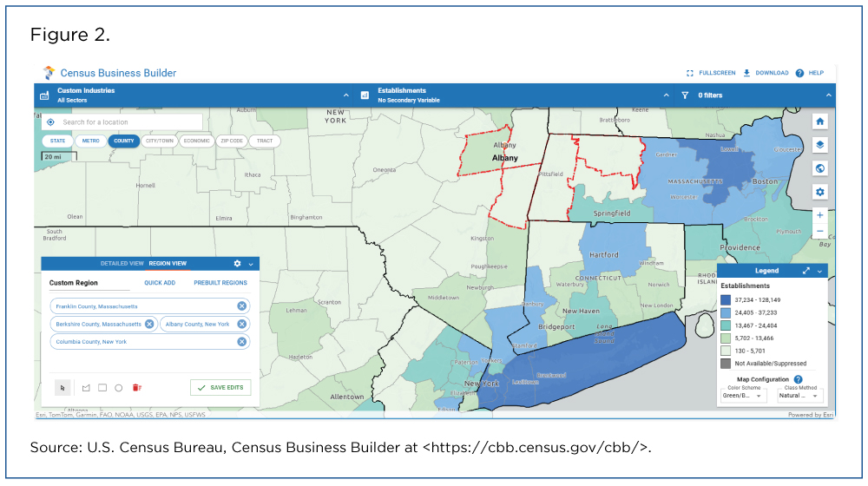Open the Class Method dropdown

[799, 396]
